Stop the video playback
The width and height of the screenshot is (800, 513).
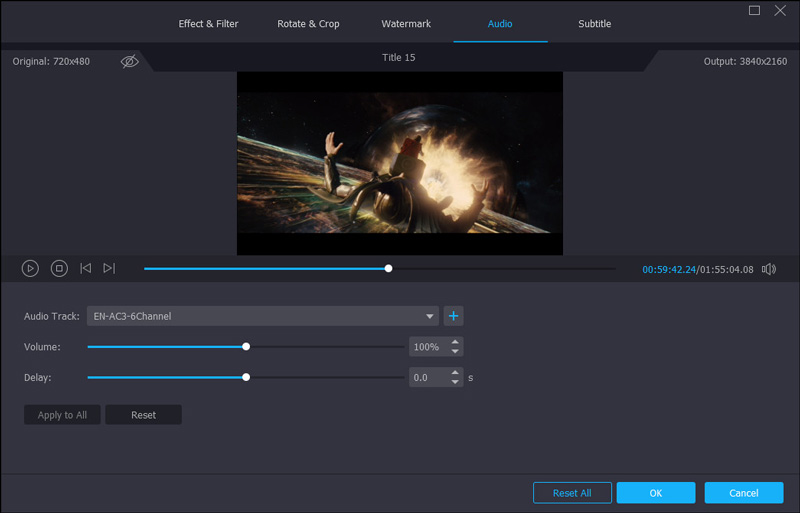coord(59,268)
